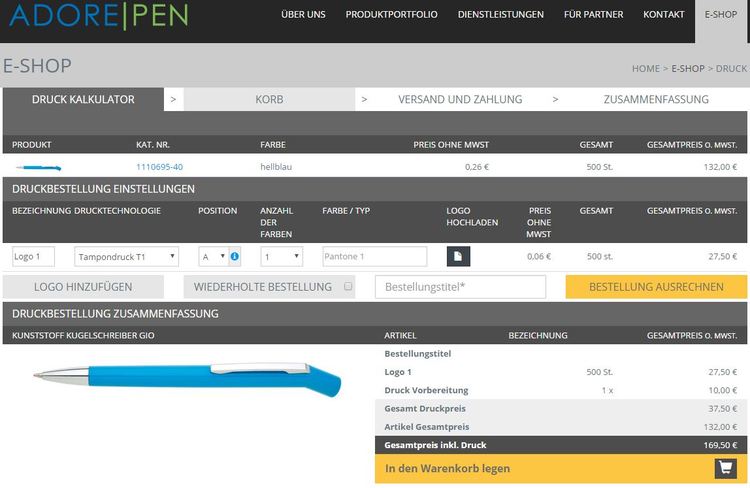Screen dimensions: 750x488
Task: Switch to the Korb step tab
Action: pyautogui.click(x=269, y=100)
